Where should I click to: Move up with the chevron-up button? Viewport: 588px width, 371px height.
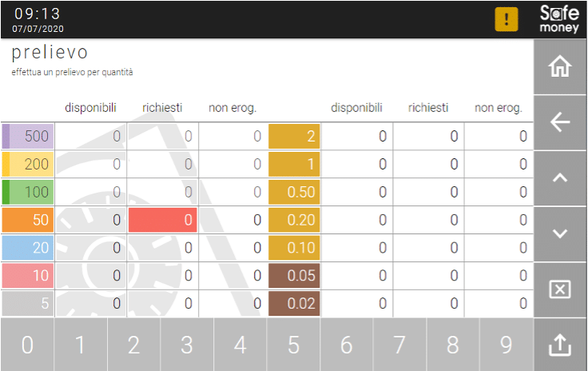click(x=560, y=178)
